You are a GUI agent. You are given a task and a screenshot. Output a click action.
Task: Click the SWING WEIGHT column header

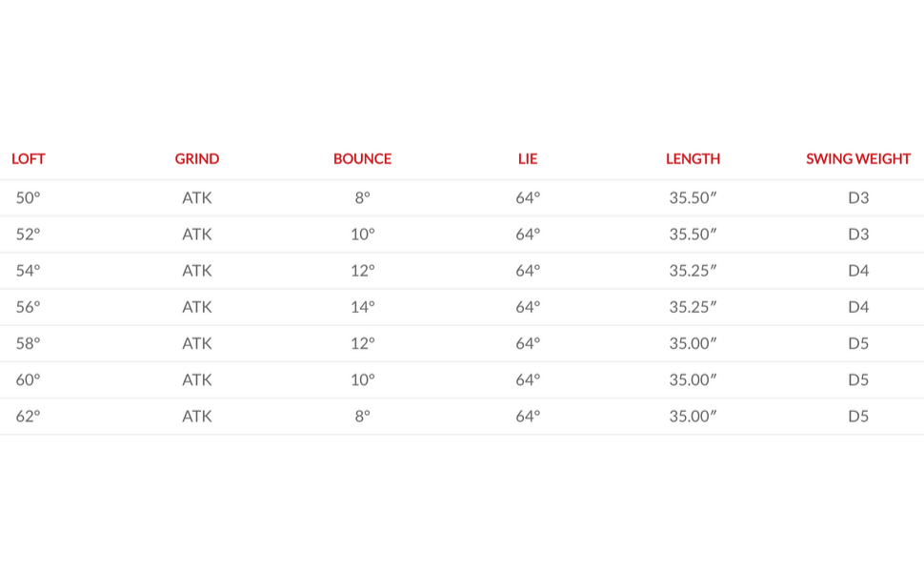click(x=858, y=159)
